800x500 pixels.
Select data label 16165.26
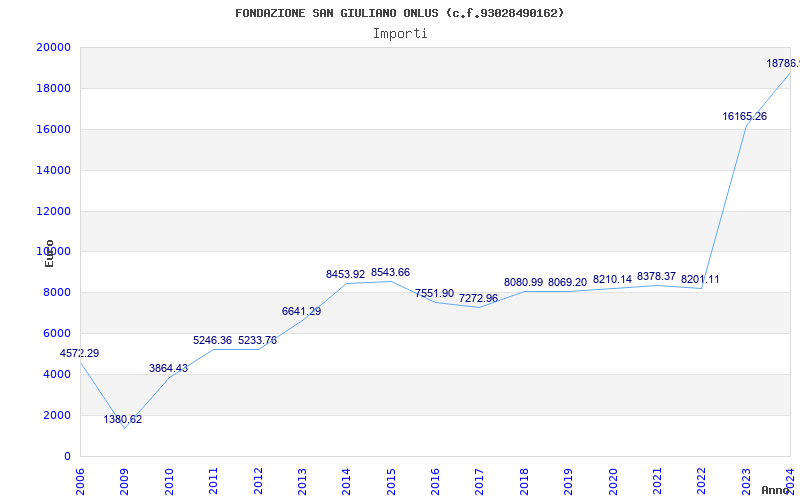(744, 116)
